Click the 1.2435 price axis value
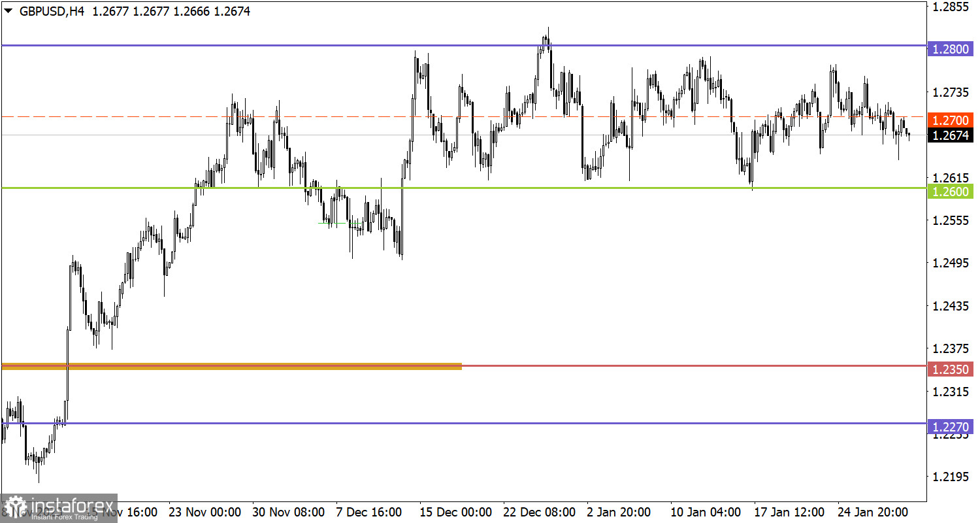Image resolution: width=980 pixels, height=523 pixels. click(951, 306)
